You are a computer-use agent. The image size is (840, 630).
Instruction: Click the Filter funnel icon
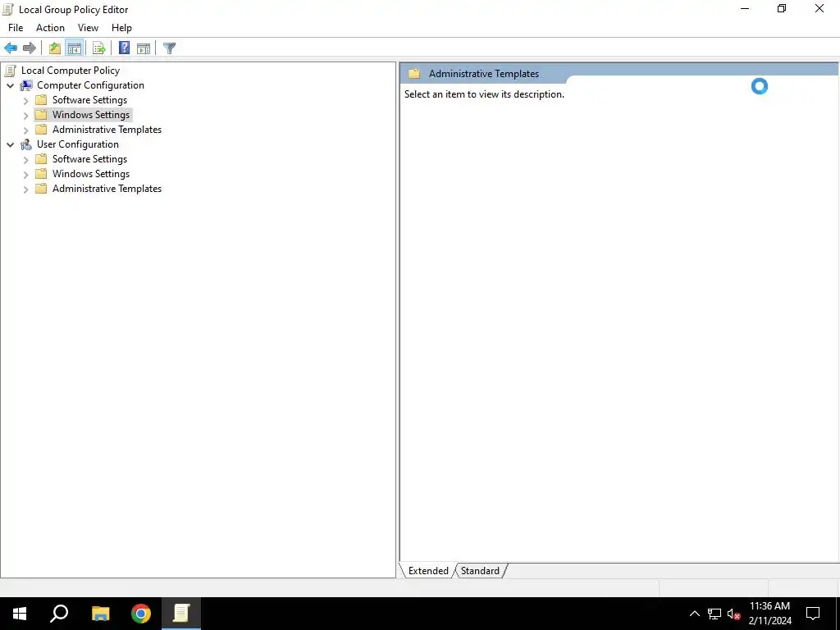(x=169, y=48)
